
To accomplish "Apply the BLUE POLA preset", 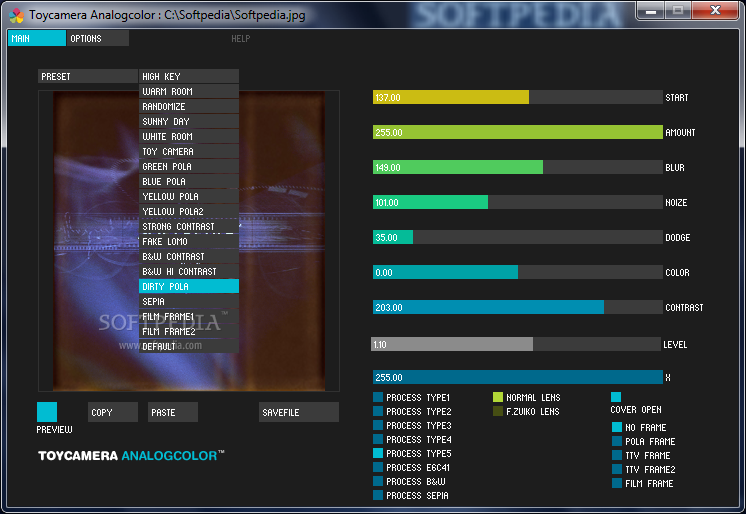I will pyautogui.click(x=188, y=181).
